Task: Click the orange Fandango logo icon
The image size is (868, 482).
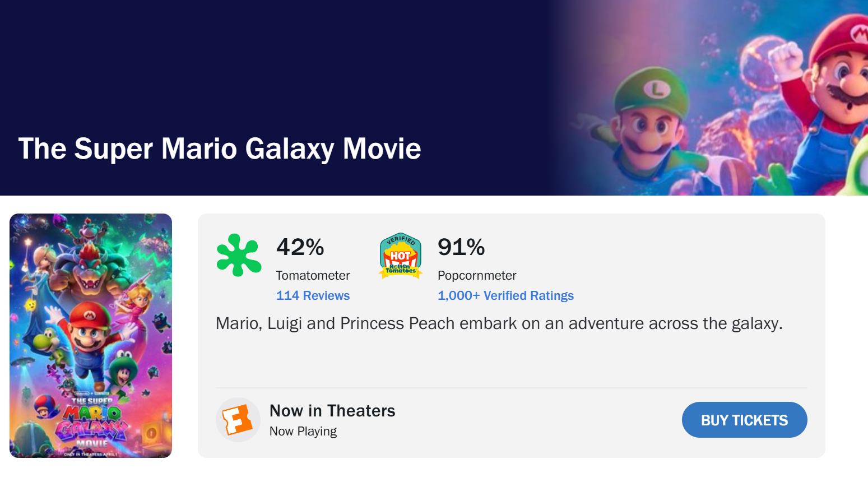Action: [x=238, y=420]
